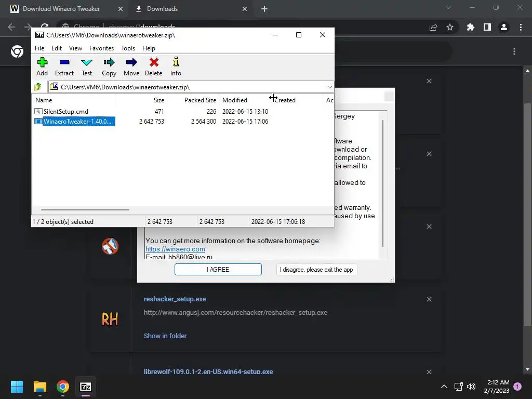Open the notification badge in taskbar

tap(517, 387)
